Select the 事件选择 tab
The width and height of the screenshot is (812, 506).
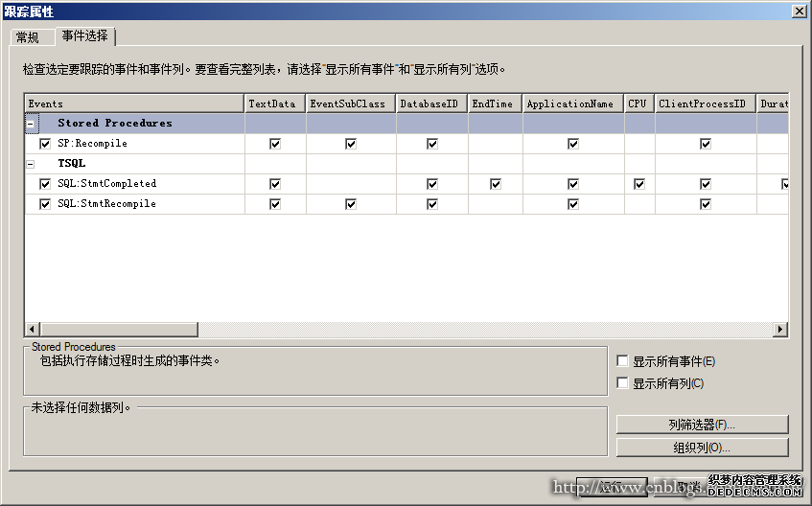coord(85,36)
